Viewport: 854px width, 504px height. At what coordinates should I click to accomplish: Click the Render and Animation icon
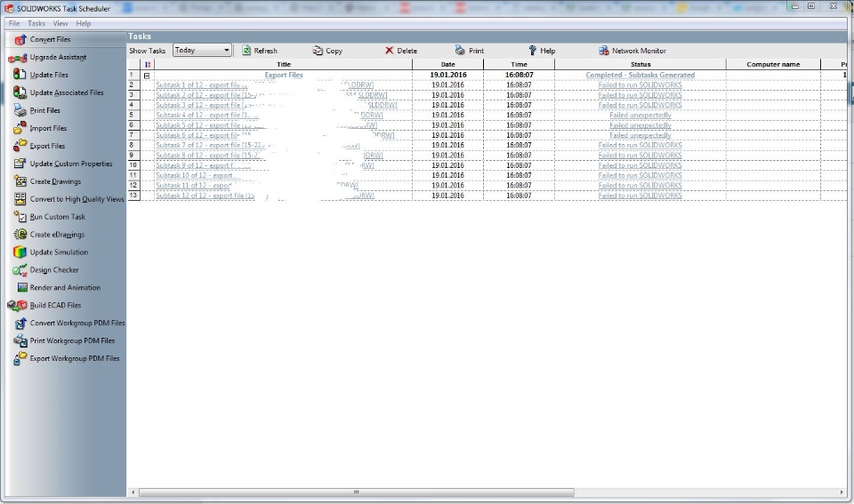[x=21, y=287]
